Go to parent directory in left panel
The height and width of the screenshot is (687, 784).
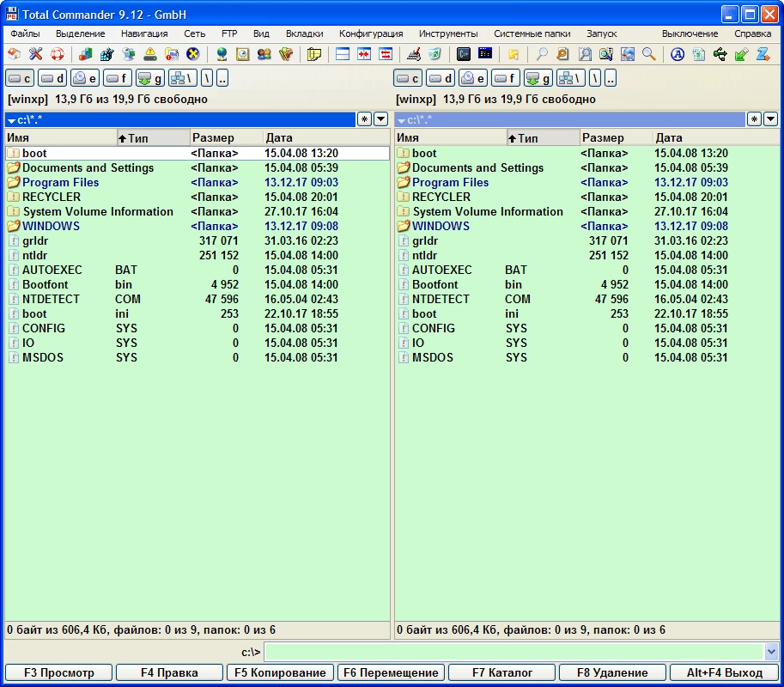[222, 78]
